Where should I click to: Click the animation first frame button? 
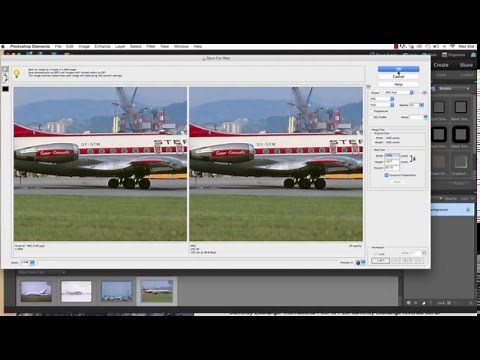[396, 260]
